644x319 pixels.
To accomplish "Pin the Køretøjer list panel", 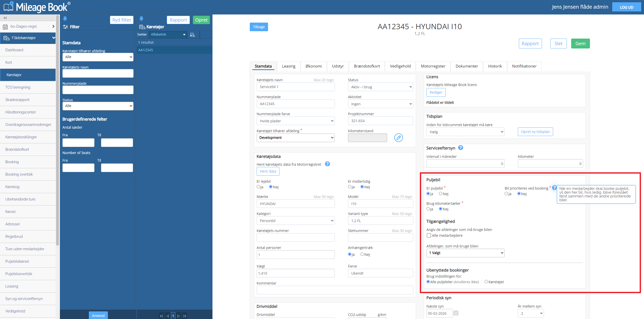I will pyautogui.click(x=141, y=19).
